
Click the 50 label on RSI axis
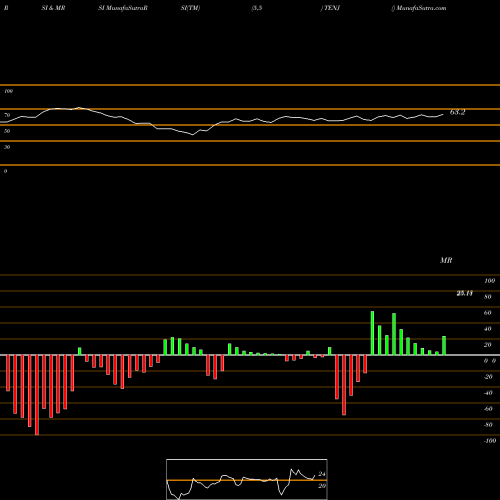[x=7, y=131]
